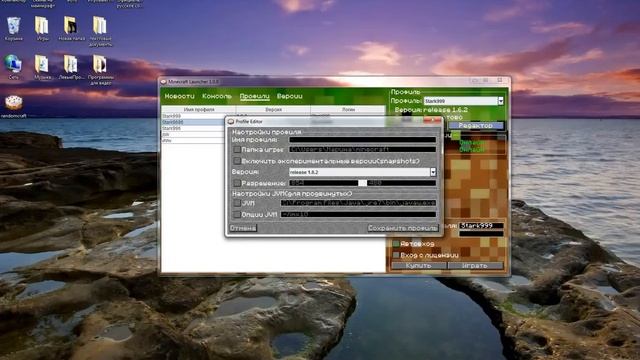Expand the Версия release dropdown in Profile Editor
The width and height of the screenshot is (640, 360).
pos(433,172)
